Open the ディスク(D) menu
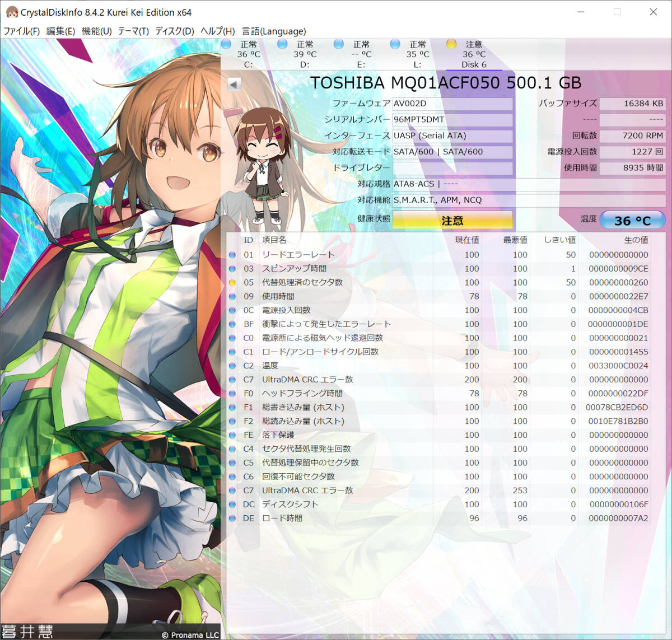 click(x=174, y=31)
